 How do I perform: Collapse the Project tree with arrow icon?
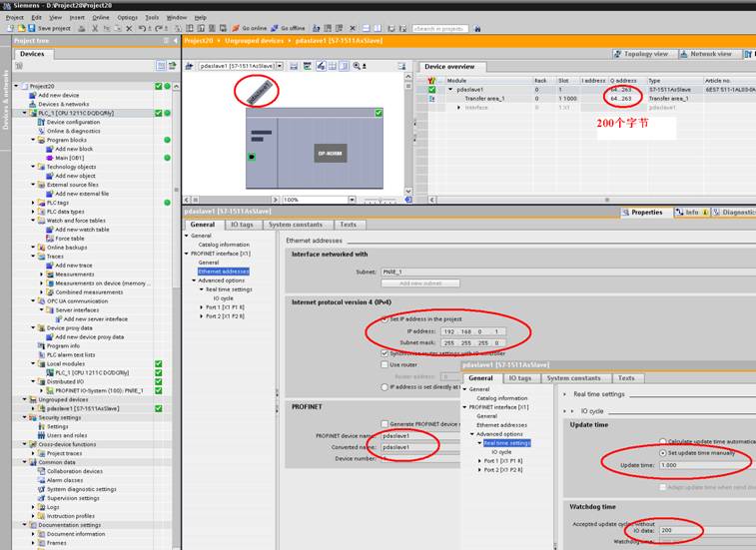tap(176, 41)
